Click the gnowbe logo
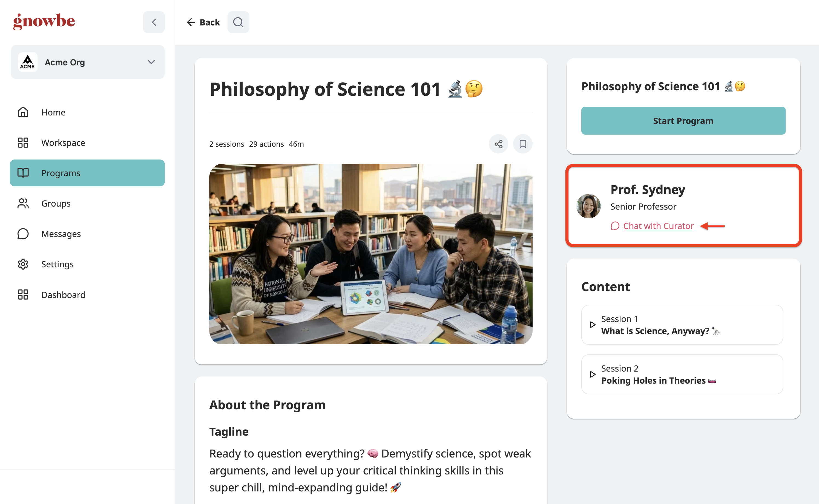Screen dimensions: 819x504 point(44,22)
